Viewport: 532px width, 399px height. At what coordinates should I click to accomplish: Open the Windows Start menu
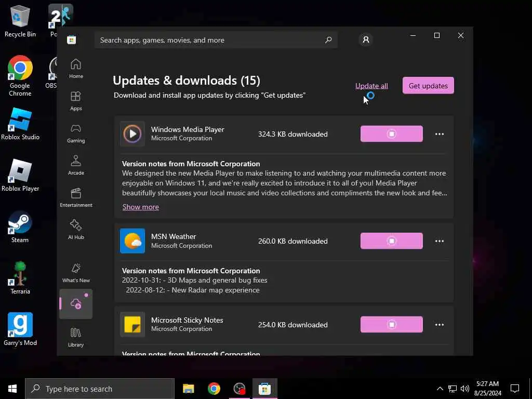(x=12, y=389)
